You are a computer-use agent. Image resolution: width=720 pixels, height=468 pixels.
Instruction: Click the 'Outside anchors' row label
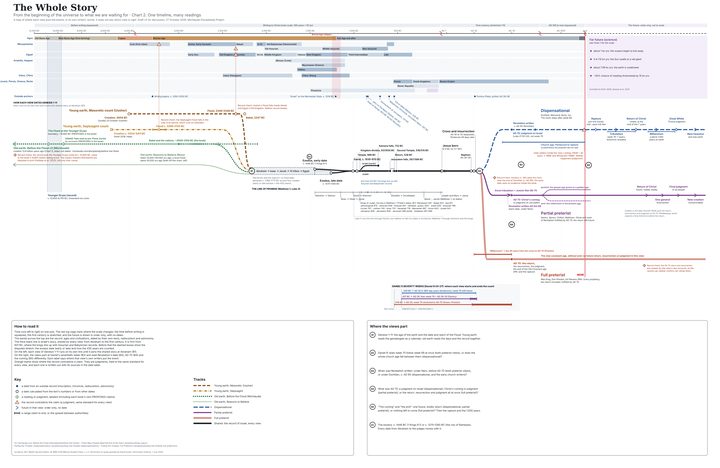[23, 96]
